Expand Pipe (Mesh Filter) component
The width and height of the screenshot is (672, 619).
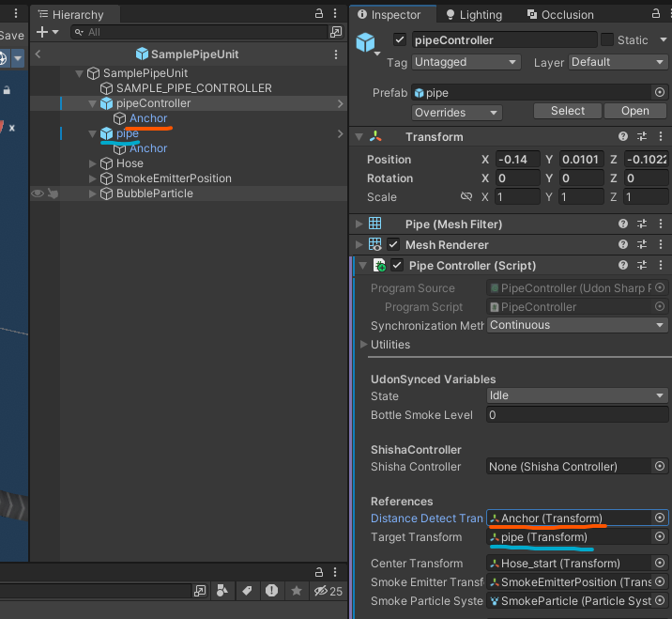coord(359,224)
